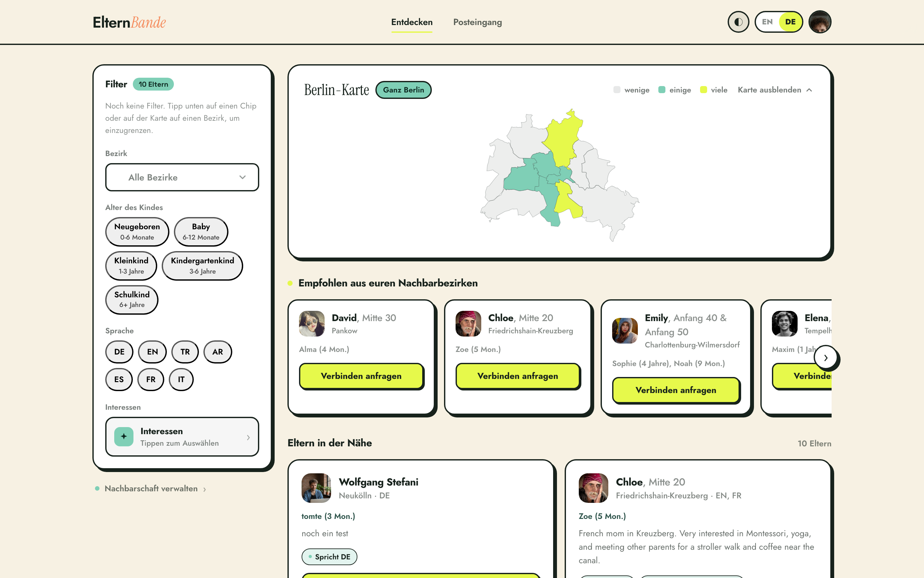The image size is (924, 578).
Task: Toggle the Kindergartenkind 3-6 Jahre chip
Action: coord(202,266)
